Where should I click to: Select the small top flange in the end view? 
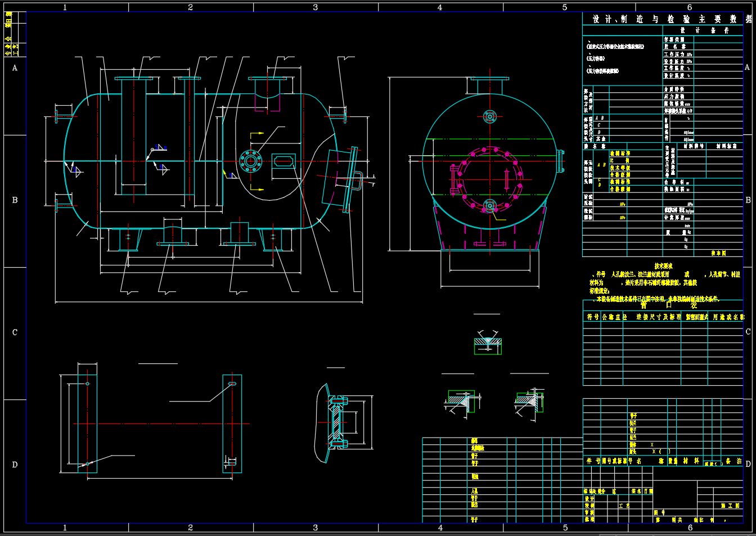coord(489,117)
